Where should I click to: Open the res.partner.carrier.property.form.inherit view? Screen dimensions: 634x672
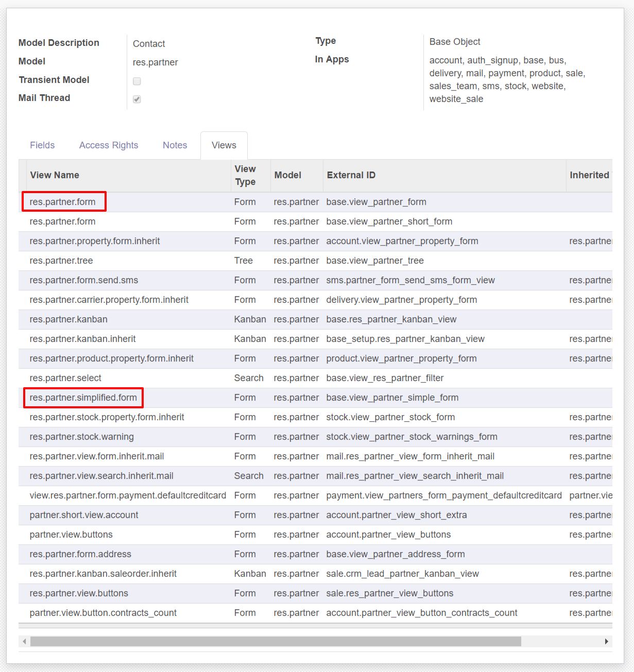point(315,300)
